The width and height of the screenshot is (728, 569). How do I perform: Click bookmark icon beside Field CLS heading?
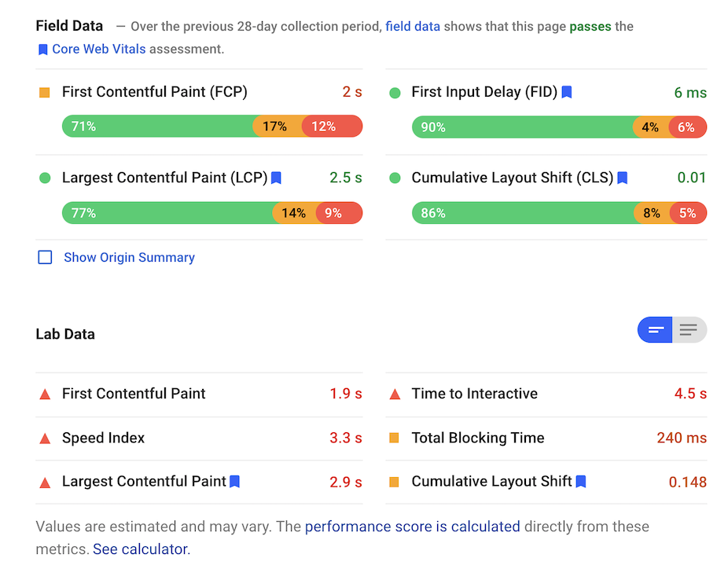point(623,178)
